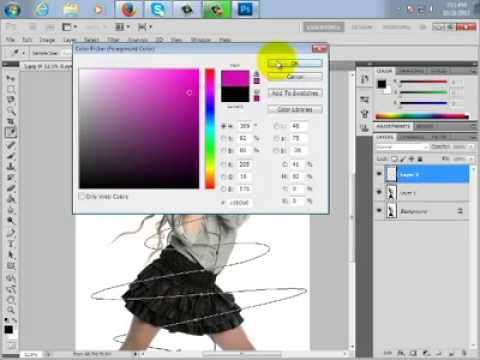
Task: Select the Spot Healing Brush tool
Action: 11,145
